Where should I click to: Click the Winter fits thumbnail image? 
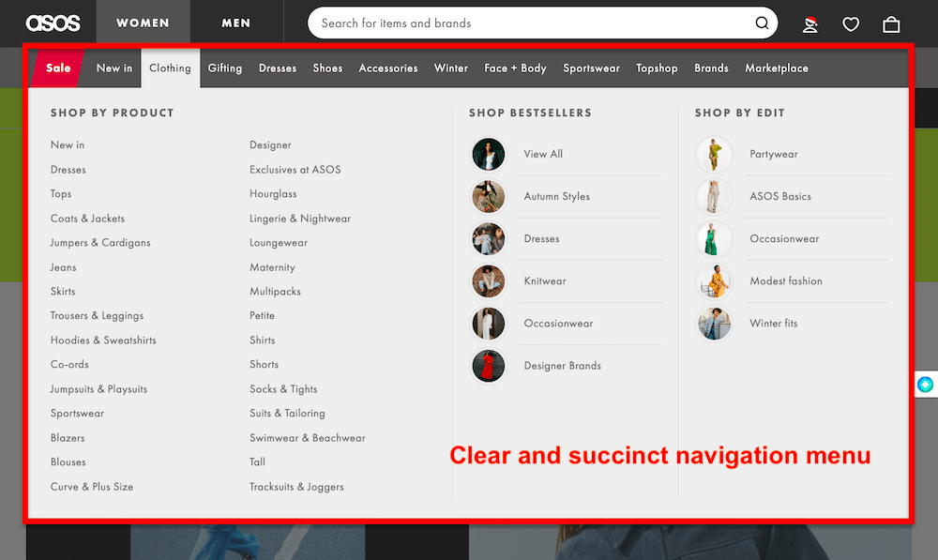714,324
